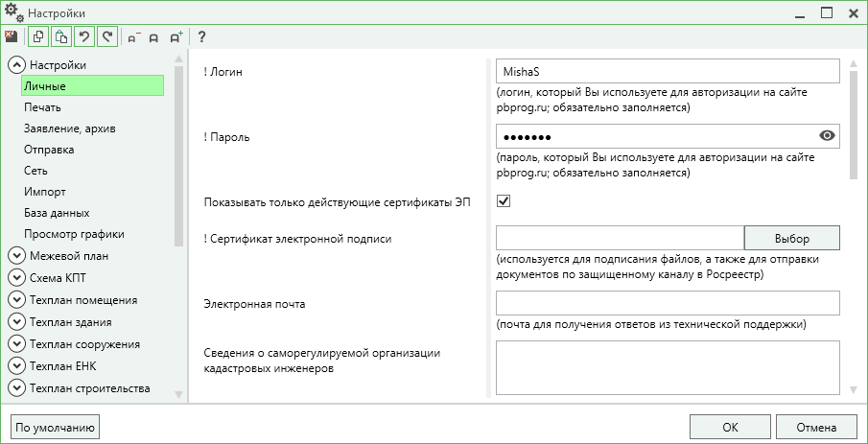
Task: Click the right panel scroll-up arrow
Action: pos(854,62)
